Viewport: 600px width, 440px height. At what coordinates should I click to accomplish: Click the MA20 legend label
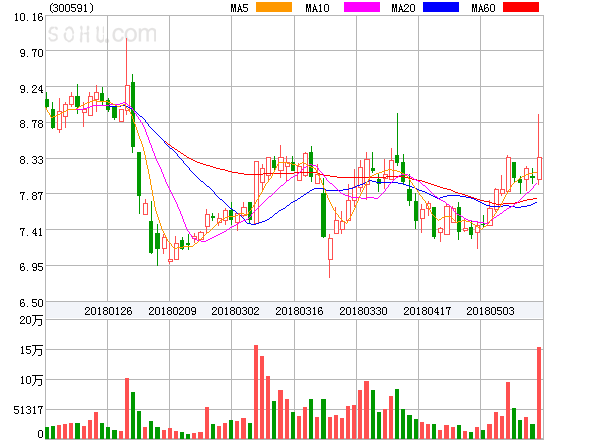pos(403,8)
